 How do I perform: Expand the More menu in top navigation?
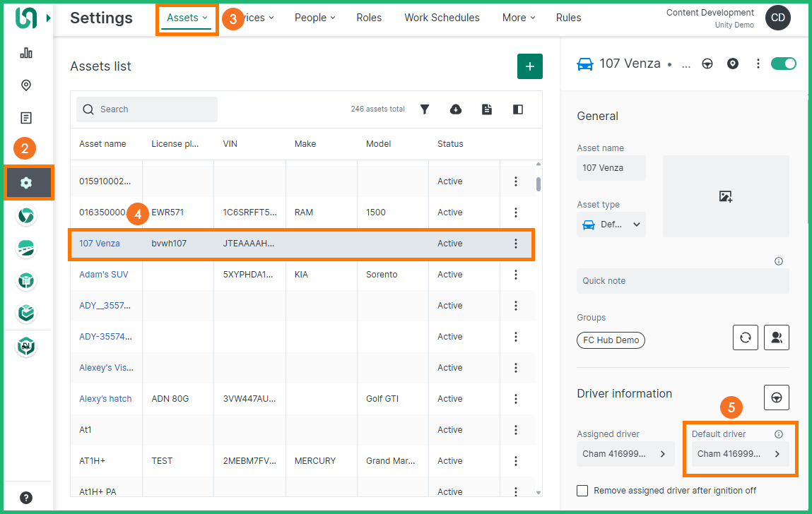click(x=519, y=18)
